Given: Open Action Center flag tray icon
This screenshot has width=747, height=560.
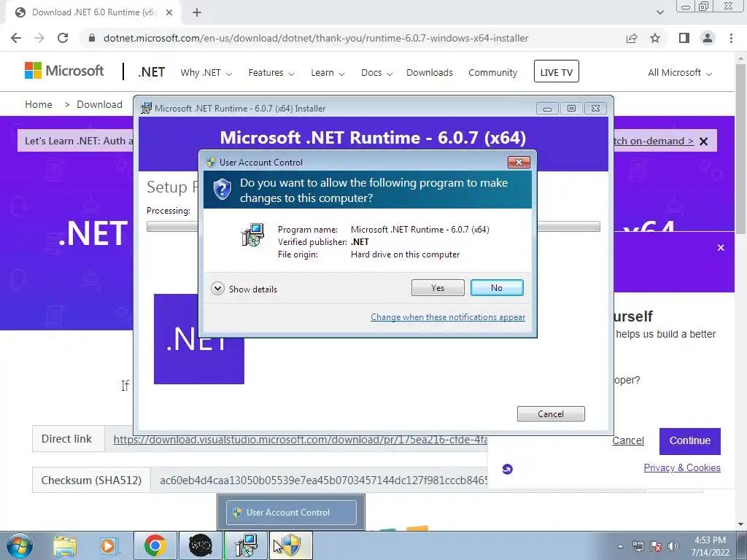Looking at the screenshot, I should pyautogui.click(x=656, y=546).
